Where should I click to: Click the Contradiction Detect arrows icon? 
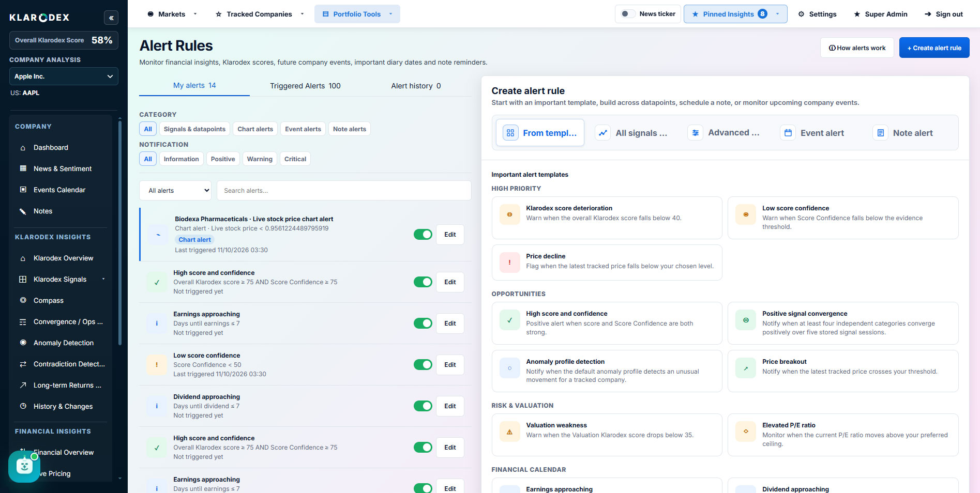click(23, 364)
